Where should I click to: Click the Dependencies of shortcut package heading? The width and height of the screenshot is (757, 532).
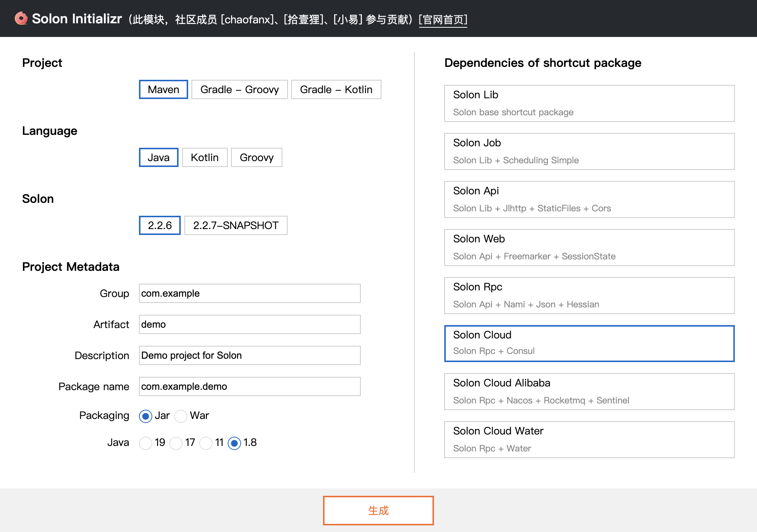coord(543,63)
